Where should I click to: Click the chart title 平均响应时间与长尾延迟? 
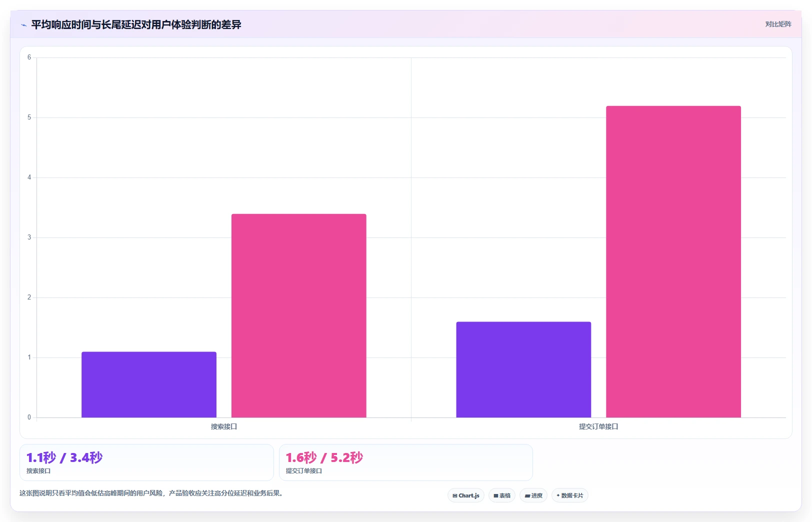pyautogui.click(x=136, y=24)
